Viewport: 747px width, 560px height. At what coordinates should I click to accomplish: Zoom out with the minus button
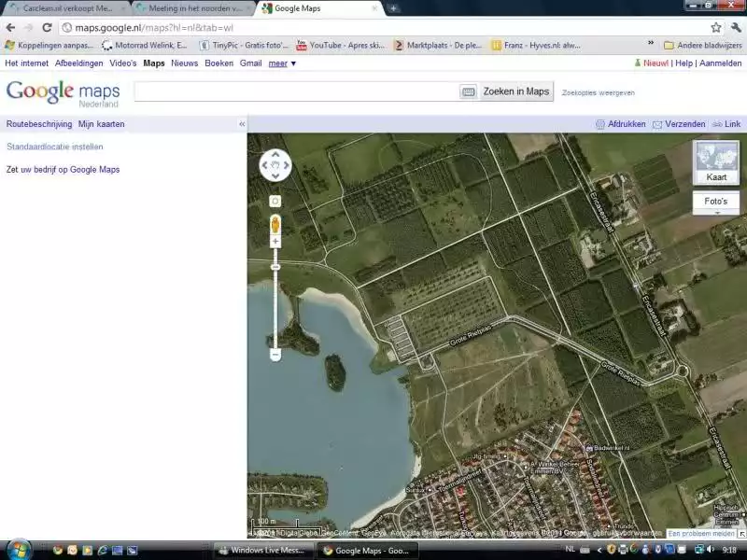[x=275, y=355]
